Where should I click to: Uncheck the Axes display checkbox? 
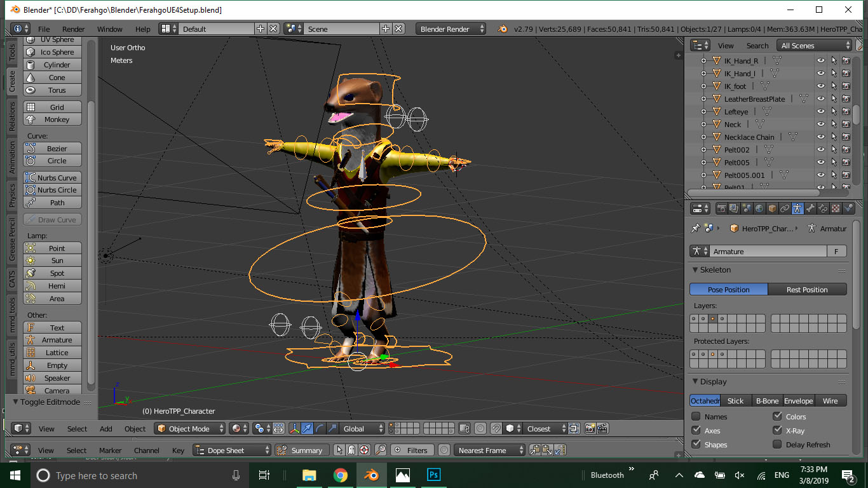(696, 431)
